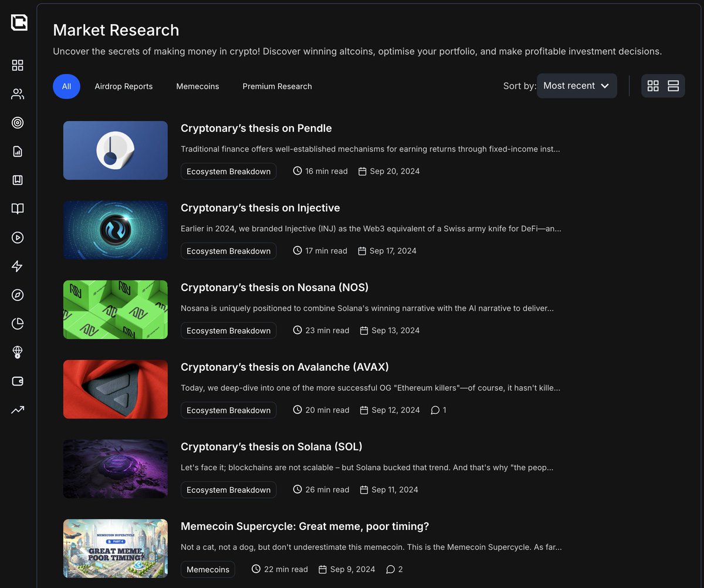Open Memecoin Supercycle: Great meme, poor timing

point(305,526)
